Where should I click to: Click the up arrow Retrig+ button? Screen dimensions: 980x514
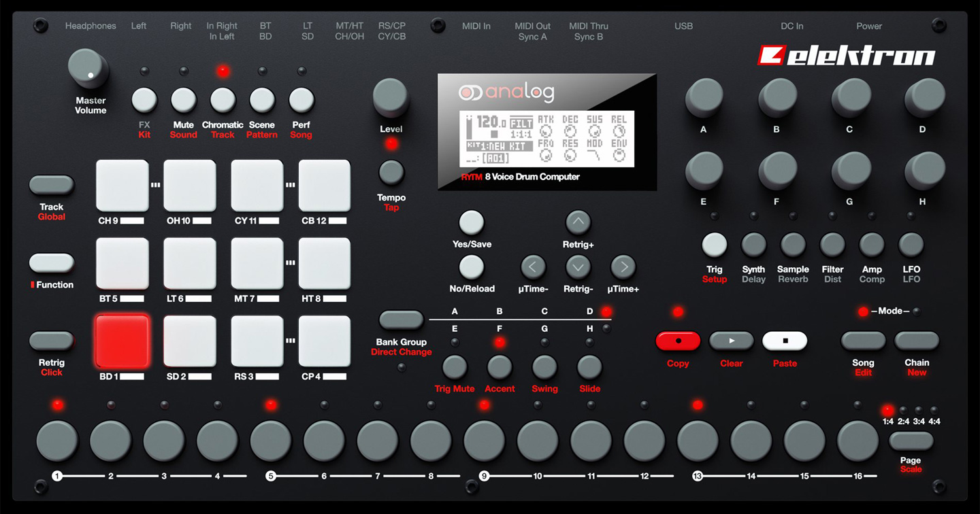(578, 222)
